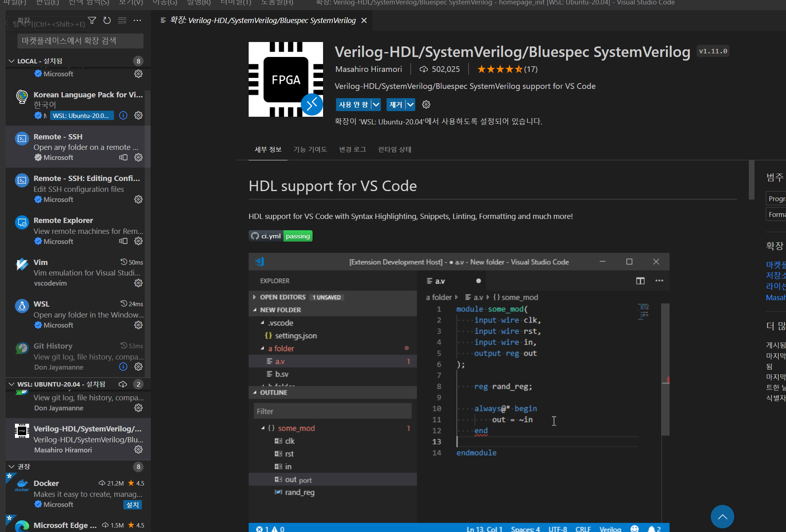Click the Masahiro Hiramori publisher link
This screenshot has width=786, height=532.
point(369,69)
